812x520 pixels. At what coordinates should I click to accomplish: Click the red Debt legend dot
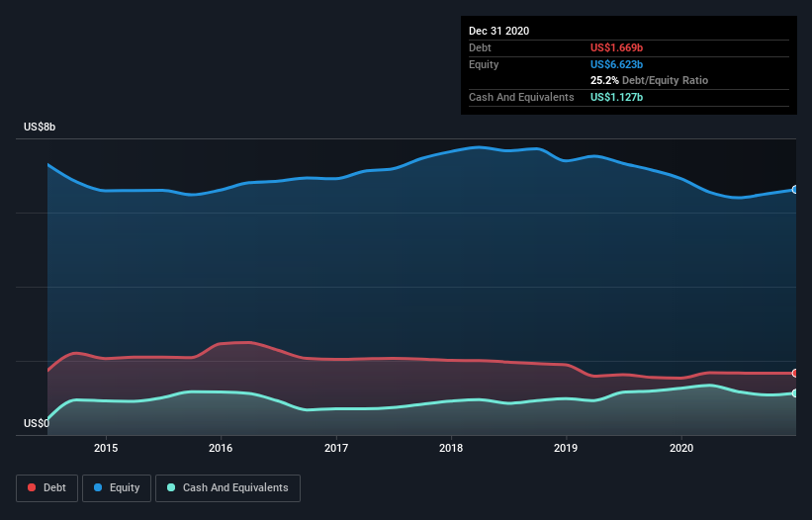32,487
